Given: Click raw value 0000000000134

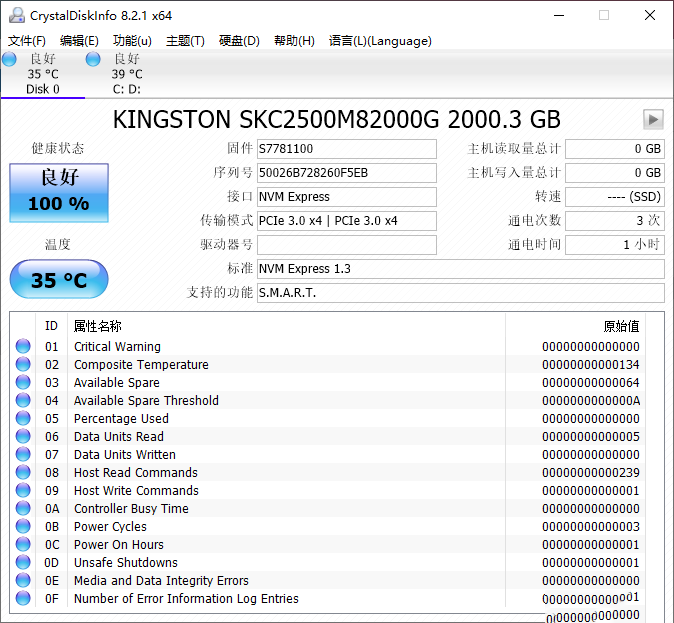Looking at the screenshot, I should click(591, 365).
